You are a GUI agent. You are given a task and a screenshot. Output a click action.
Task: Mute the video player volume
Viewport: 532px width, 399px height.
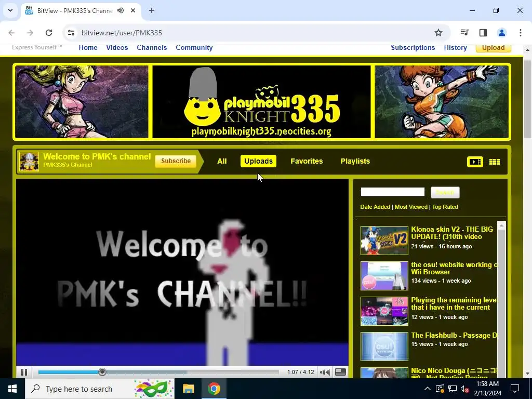coord(325,372)
